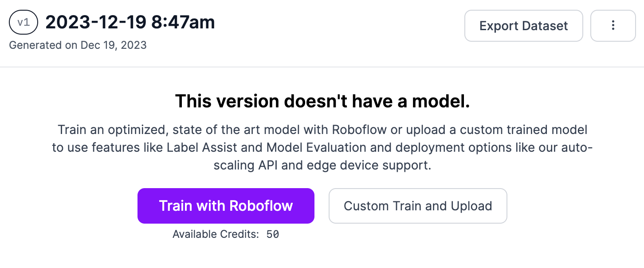Select the version title 2023-12-19 8:47am

[130, 23]
